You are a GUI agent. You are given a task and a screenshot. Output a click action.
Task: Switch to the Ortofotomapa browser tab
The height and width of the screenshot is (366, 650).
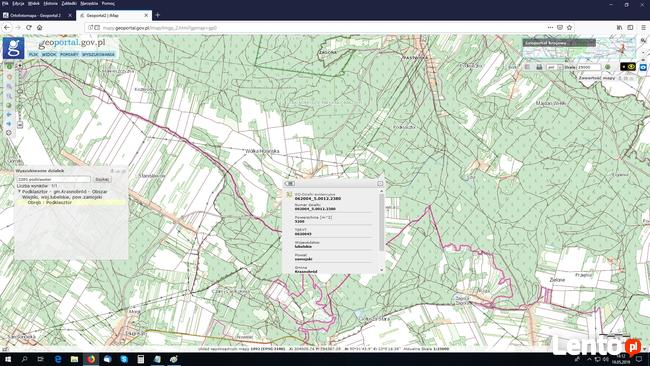36,15
